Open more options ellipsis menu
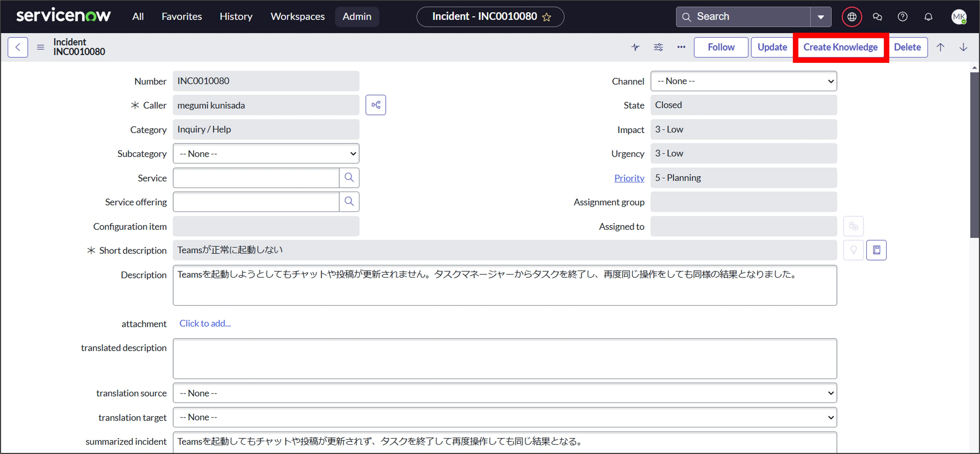980x454 pixels. 681,47
